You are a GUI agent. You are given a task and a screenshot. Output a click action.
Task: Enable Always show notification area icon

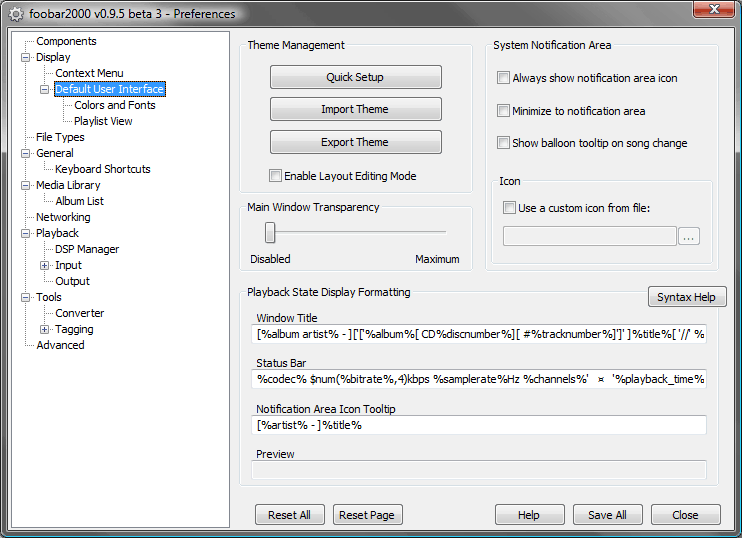pyautogui.click(x=504, y=78)
